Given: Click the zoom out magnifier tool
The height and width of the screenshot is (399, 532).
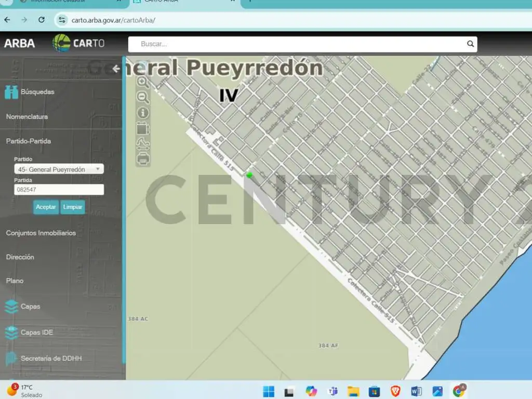Looking at the screenshot, I should tap(143, 97).
